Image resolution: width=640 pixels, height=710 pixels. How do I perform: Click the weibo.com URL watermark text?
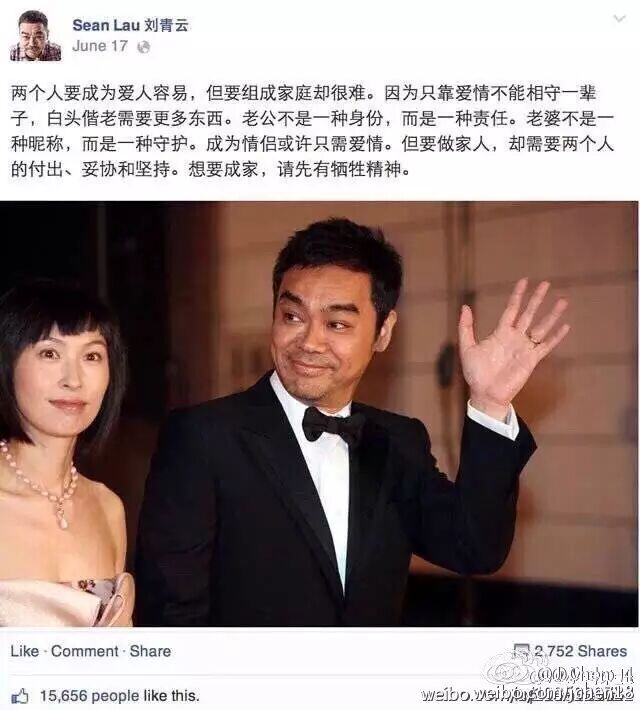527,694
